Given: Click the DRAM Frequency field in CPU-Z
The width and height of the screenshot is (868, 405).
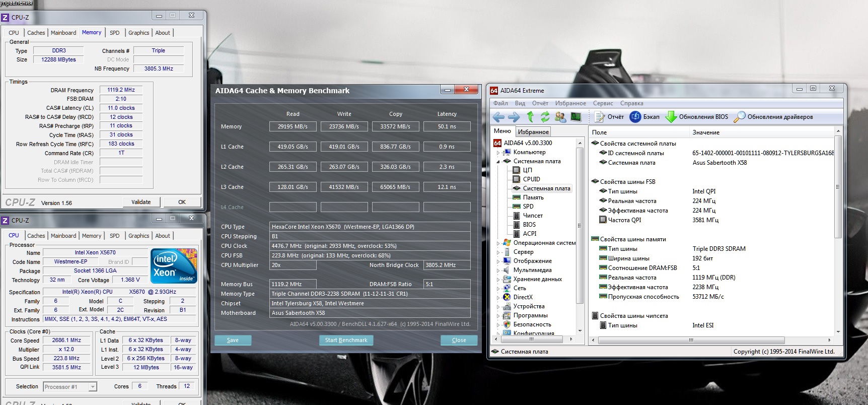Looking at the screenshot, I should pyautogui.click(x=121, y=90).
